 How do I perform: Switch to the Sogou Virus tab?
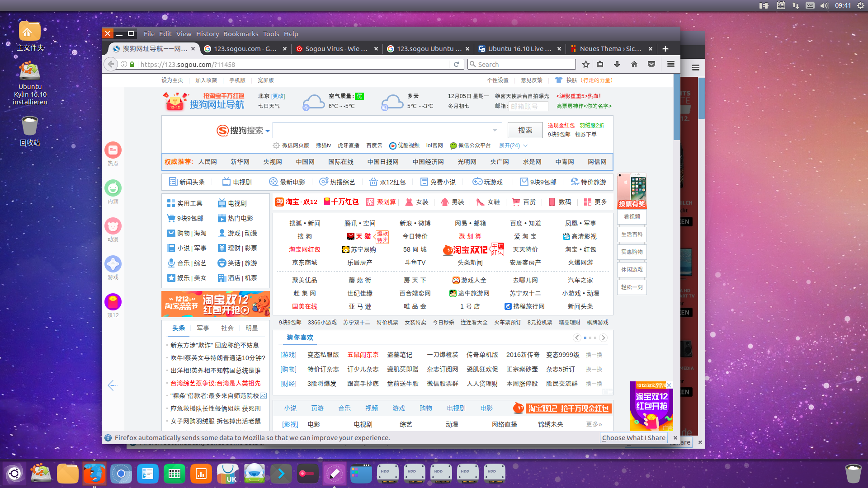click(x=335, y=49)
